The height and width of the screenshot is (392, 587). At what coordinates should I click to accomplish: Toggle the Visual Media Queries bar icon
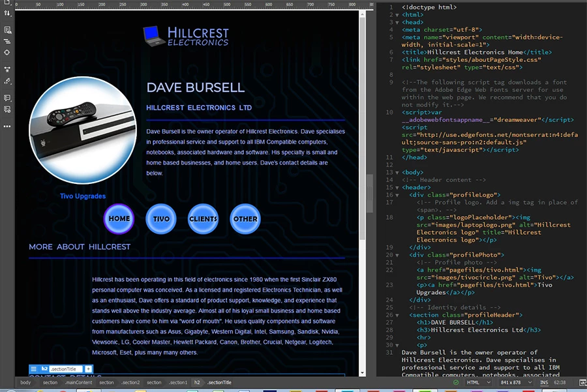7,41
